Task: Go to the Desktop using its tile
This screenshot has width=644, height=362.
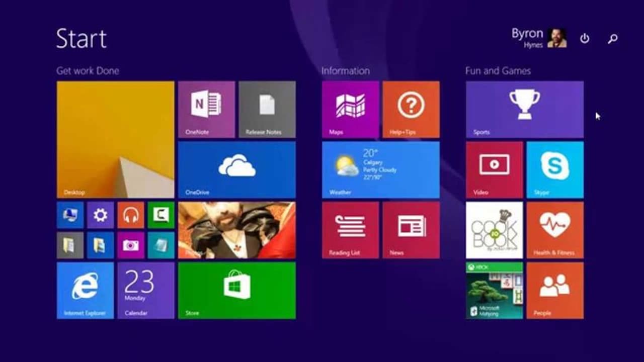Action: pos(115,139)
